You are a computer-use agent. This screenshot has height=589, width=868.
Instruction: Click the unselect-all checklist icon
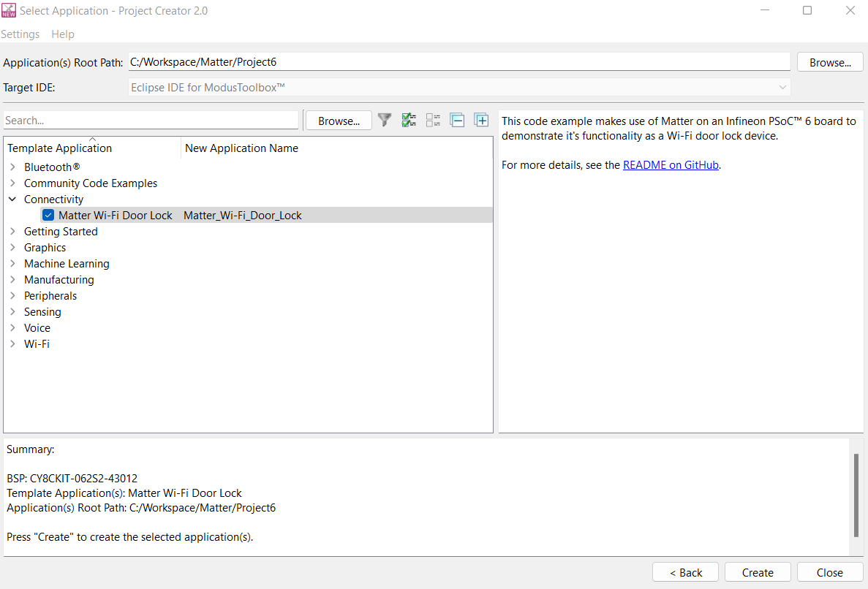click(433, 119)
